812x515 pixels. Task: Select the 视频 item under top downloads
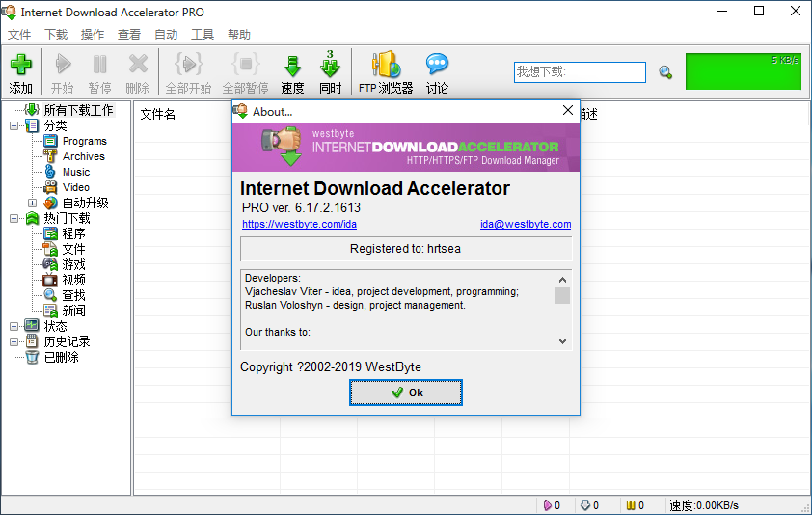click(73, 280)
